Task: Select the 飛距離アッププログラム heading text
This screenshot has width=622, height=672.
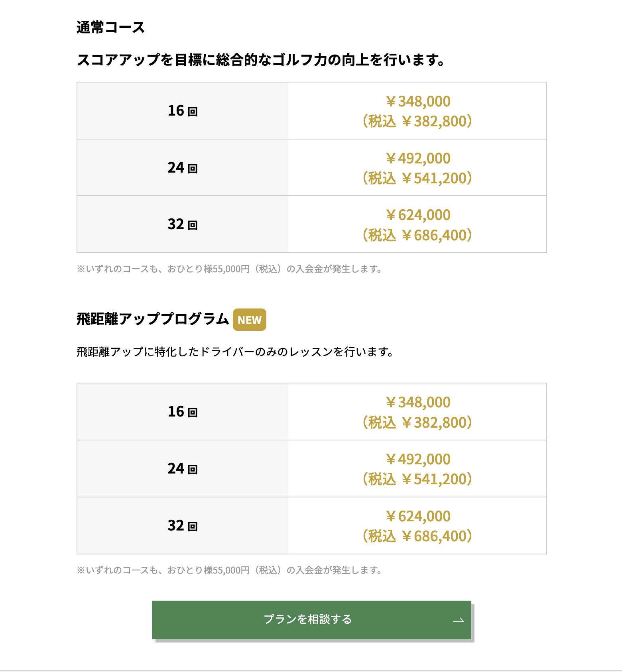Action: [x=153, y=319]
